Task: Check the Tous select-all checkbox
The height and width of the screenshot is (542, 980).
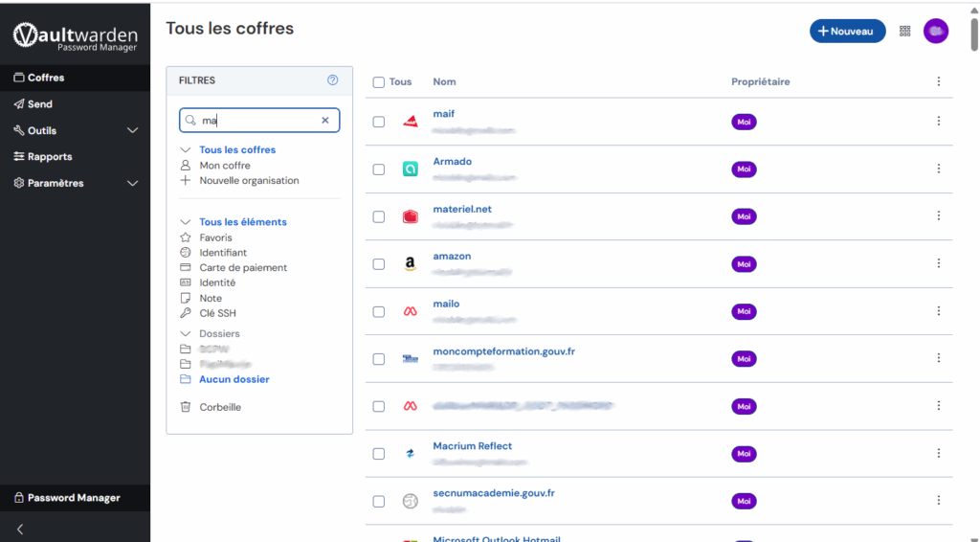Action: [379, 82]
